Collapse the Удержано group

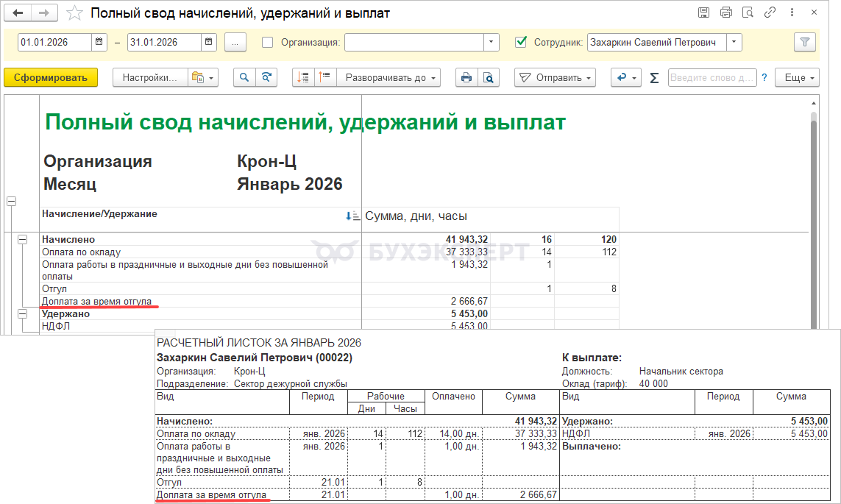[23, 314]
